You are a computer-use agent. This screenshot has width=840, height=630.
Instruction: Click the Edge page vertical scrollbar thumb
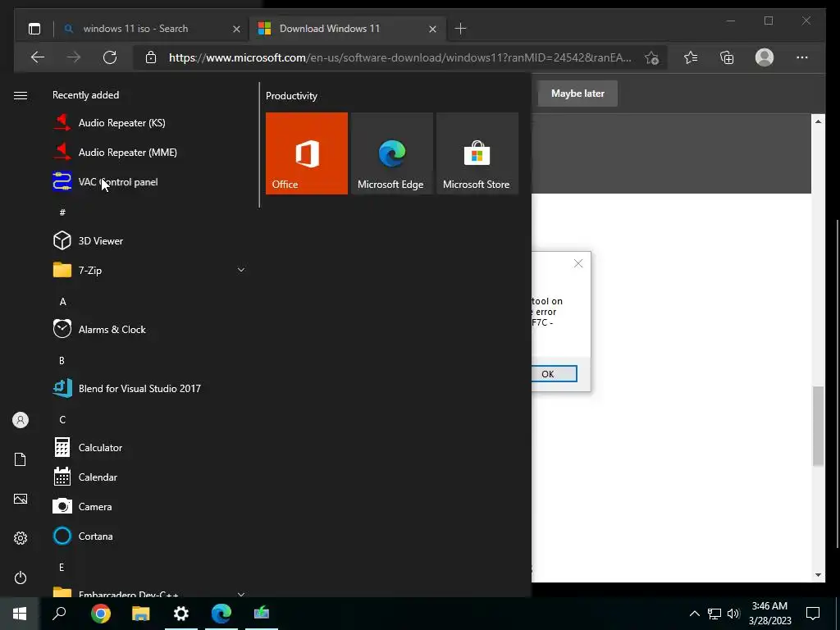tap(818, 426)
